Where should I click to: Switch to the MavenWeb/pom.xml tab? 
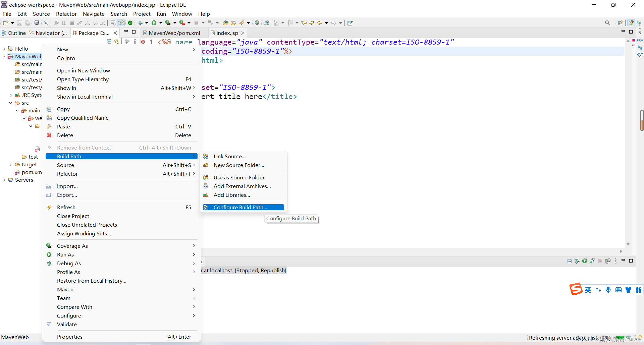174,33
